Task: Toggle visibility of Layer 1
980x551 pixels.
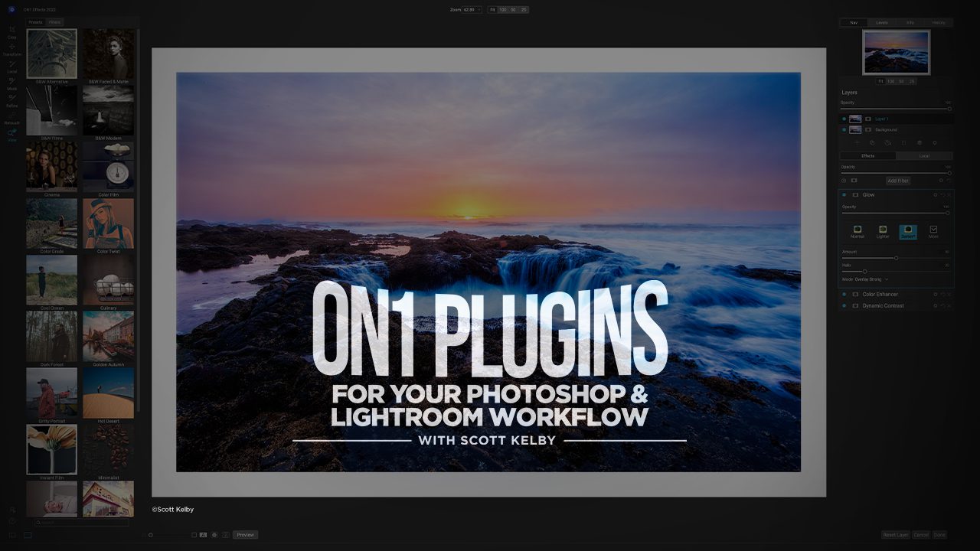Action: (x=844, y=119)
